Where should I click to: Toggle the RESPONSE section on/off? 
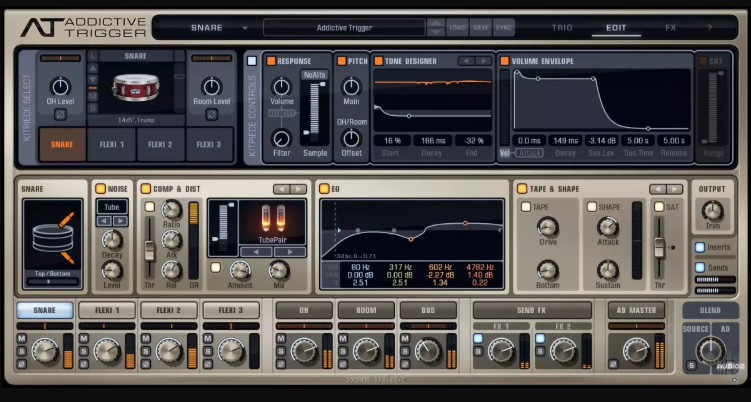click(x=271, y=61)
